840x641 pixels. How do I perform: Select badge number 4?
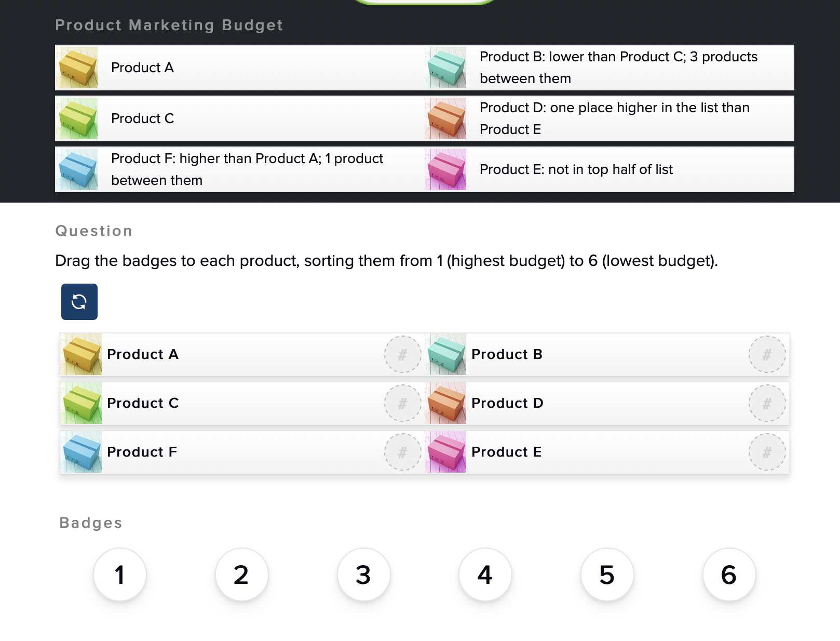(485, 575)
